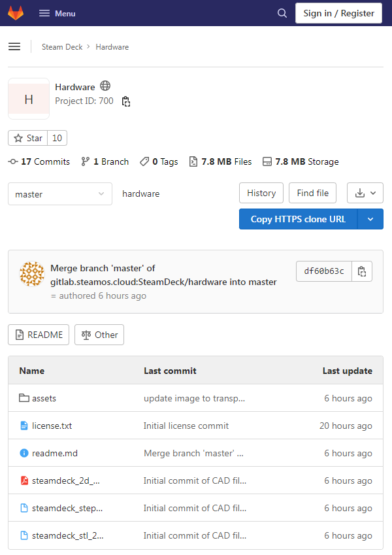Viewport: 392px width, 555px height.
Task: Copy the project ID with clipboard icon
Action: point(126,101)
